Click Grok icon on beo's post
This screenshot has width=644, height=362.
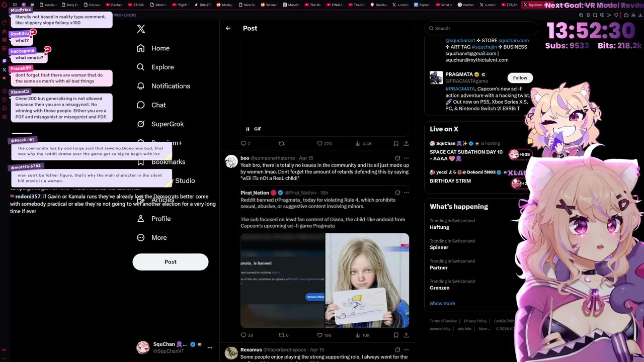tap(397, 158)
